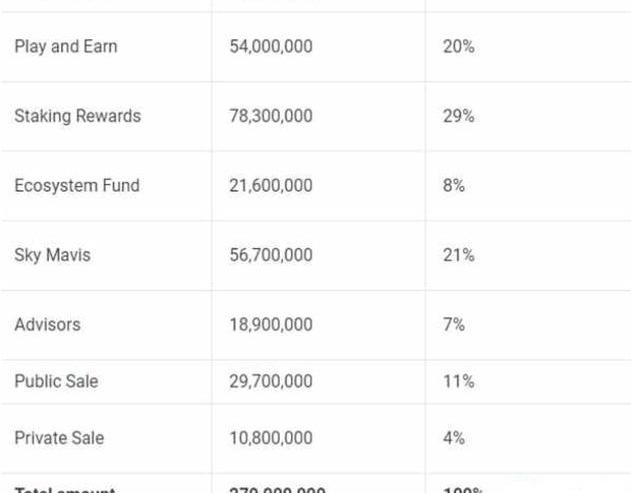The width and height of the screenshot is (640, 493).
Task: Click the 7% percentage value
Action: (x=453, y=324)
